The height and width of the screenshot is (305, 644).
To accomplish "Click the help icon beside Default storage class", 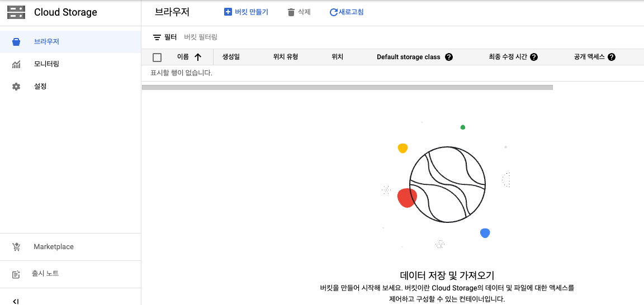I will point(449,57).
